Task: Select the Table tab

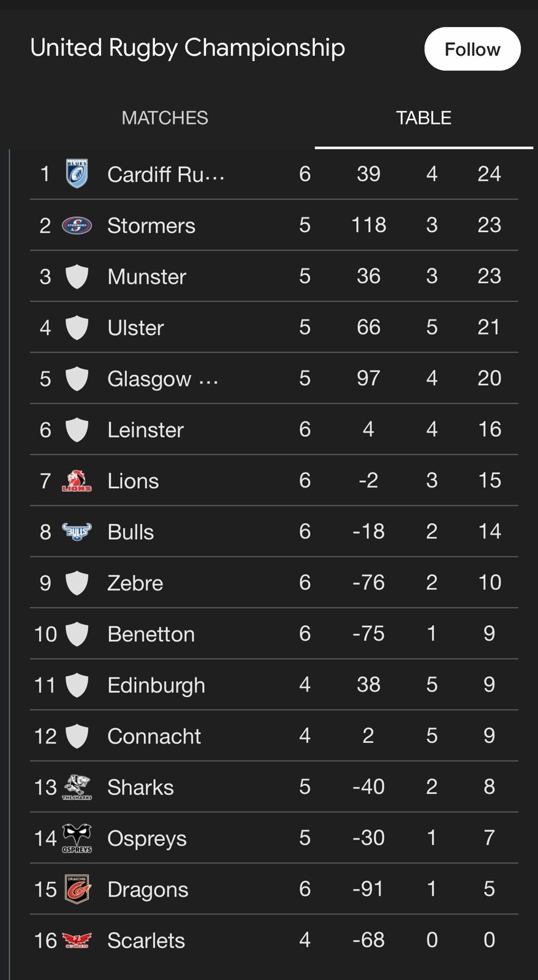Action: coord(423,118)
